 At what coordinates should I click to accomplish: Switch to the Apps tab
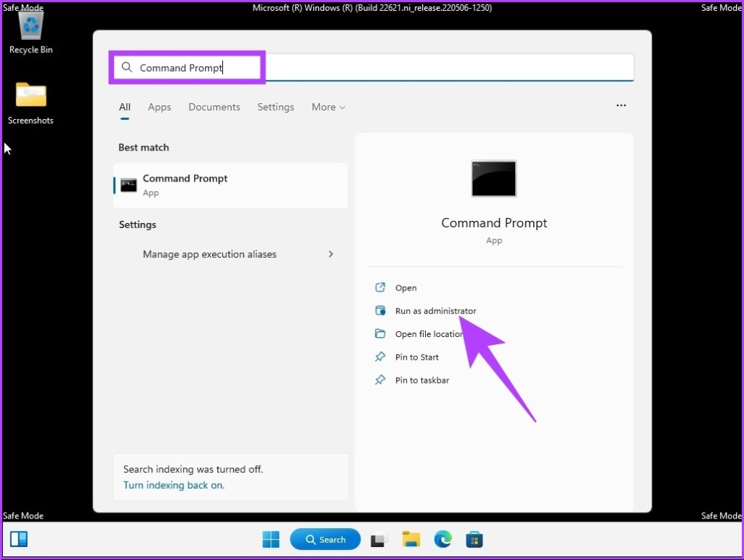tap(159, 107)
